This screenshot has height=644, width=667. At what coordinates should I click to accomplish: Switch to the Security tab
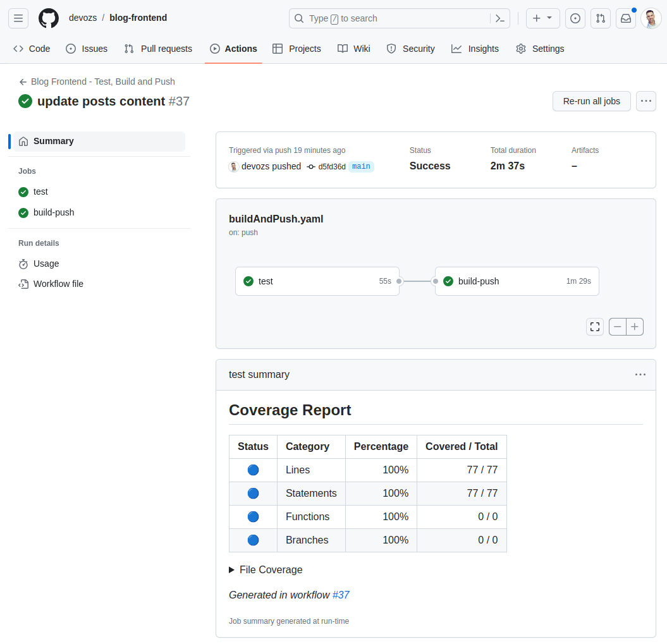(410, 49)
